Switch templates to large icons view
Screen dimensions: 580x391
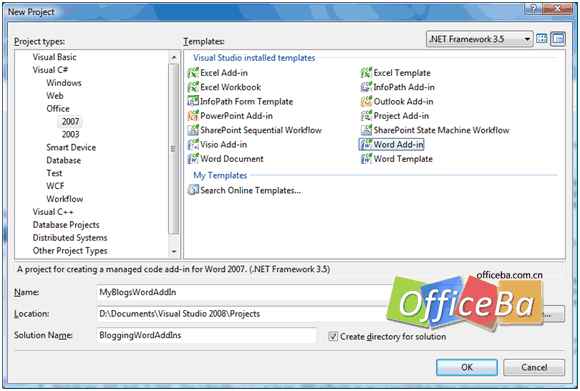542,39
